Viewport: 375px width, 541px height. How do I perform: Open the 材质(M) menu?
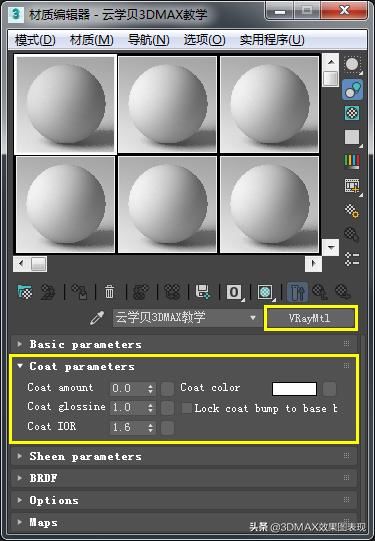(x=91, y=40)
